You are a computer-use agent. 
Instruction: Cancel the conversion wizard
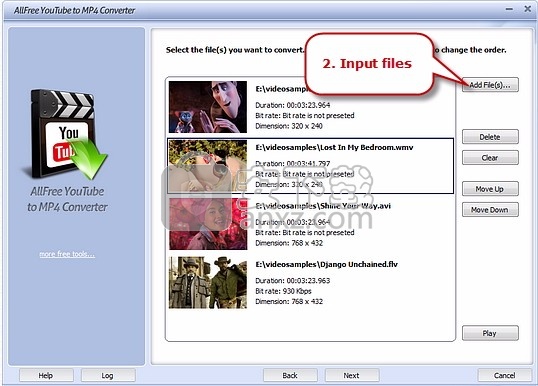pyautogui.click(x=504, y=375)
